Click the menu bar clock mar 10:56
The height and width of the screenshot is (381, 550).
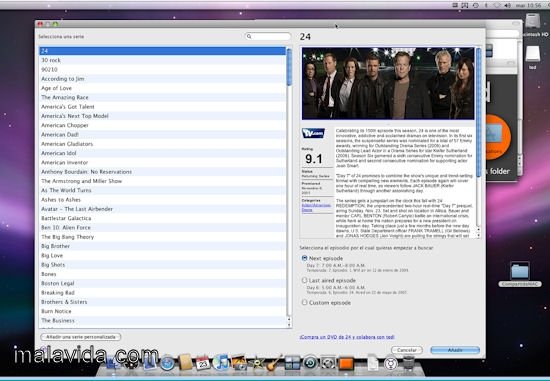[529, 5]
